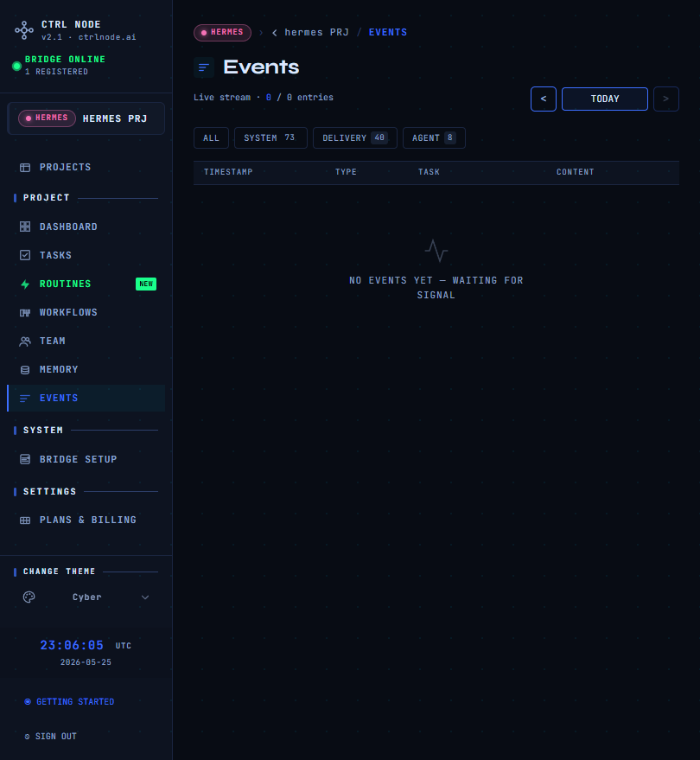The image size is (700, 760).
Task: Click the TODAY button
Action: (x=605, y=99)
